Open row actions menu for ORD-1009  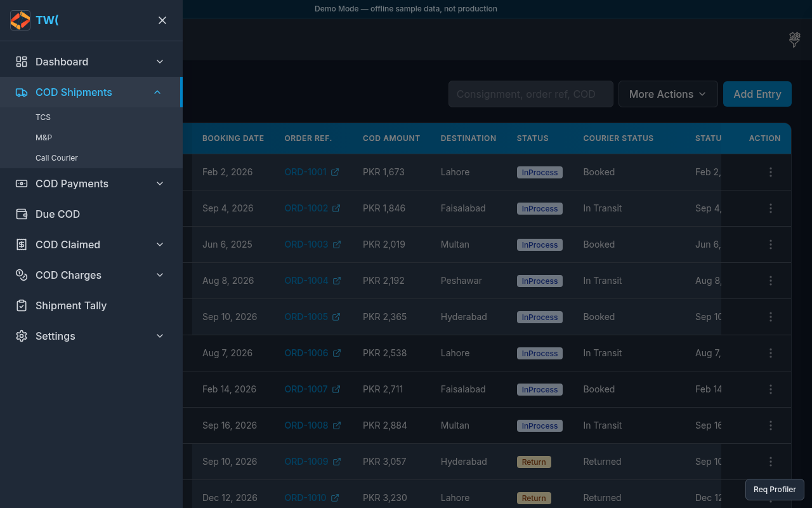click(771, 462)
